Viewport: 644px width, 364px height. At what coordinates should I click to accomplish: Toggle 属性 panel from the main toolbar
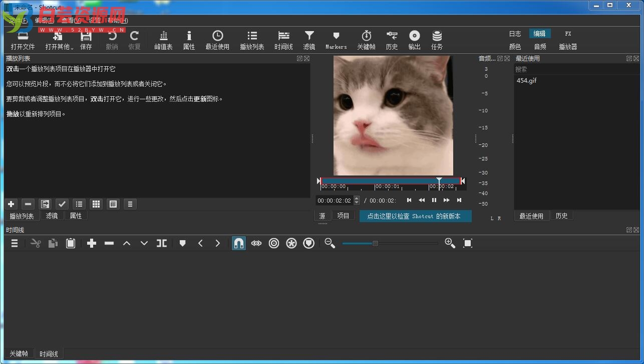pos(189,40)
